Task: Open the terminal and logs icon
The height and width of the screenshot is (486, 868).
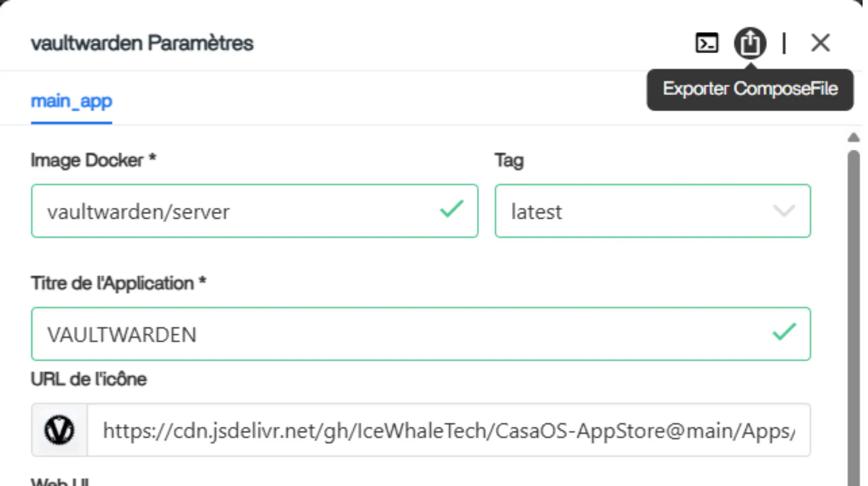Action: coord(706,43)
